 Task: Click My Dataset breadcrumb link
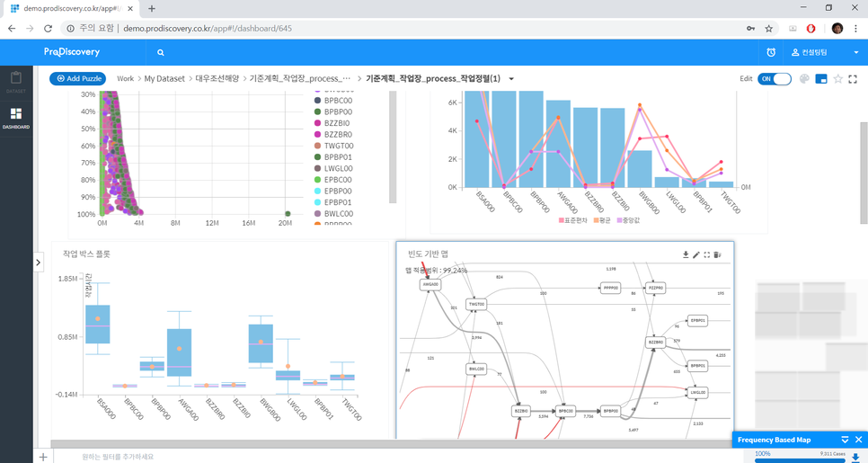tap(165, 79)
